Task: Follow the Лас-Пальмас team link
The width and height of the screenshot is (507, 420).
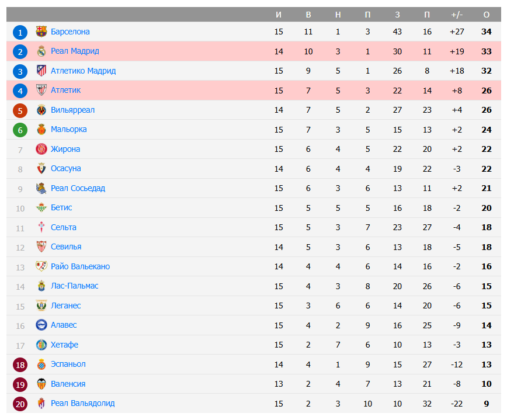Action: pyautogui.click(x=74, y=286)
